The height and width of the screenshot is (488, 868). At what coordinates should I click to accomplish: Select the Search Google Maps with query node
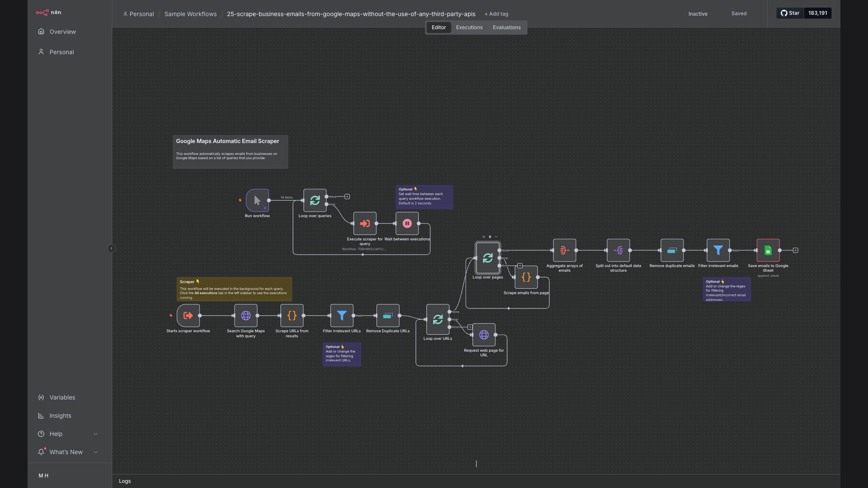pyautogui.click(x=246, y=315)
